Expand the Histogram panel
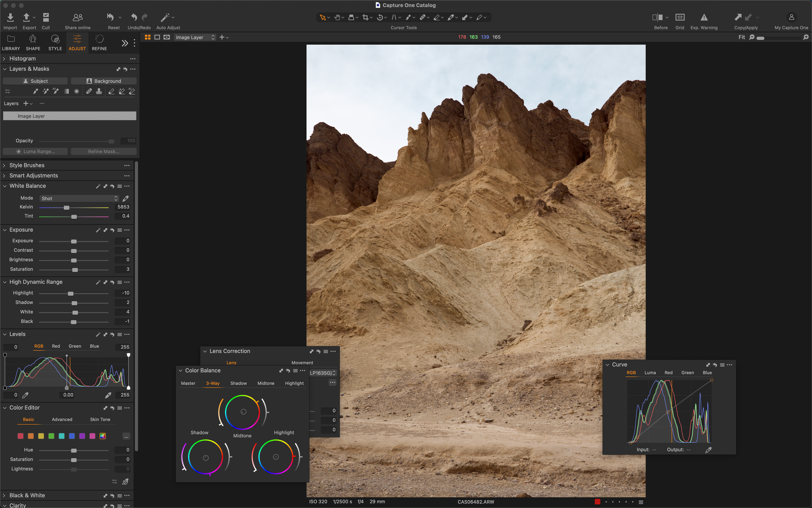The height and width of the screenshot is (508, 812). click(x=4, y=59)
